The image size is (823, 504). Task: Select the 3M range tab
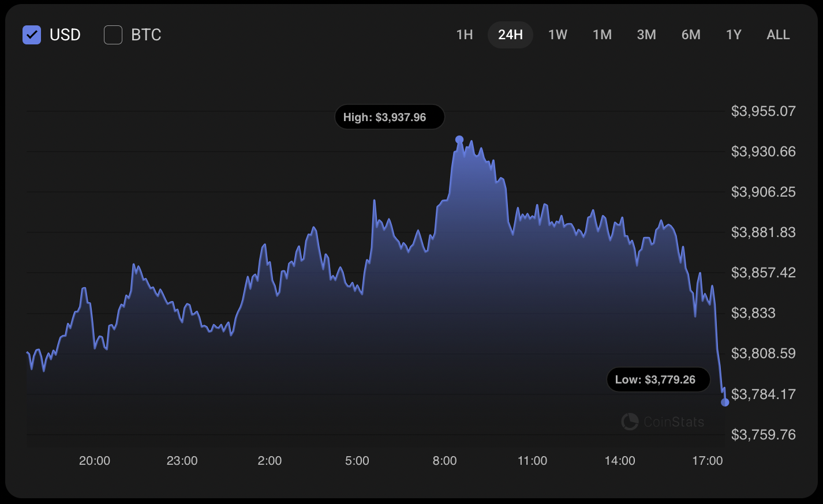click(646, 35)
